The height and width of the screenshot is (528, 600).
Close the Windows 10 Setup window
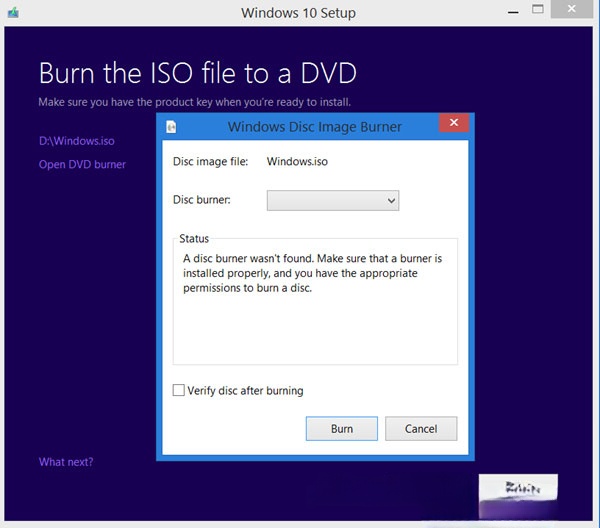572,9
